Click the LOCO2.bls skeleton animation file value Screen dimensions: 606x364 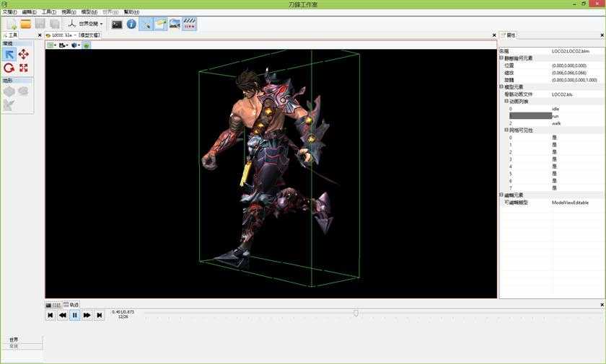562,94
